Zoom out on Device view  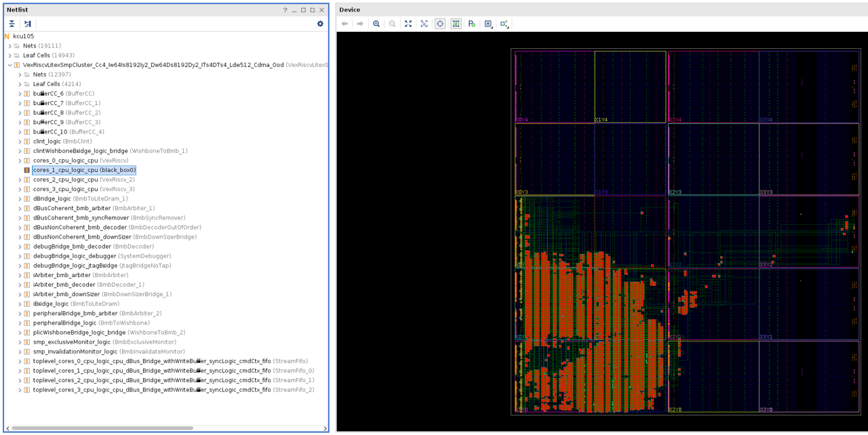(392, 24)
